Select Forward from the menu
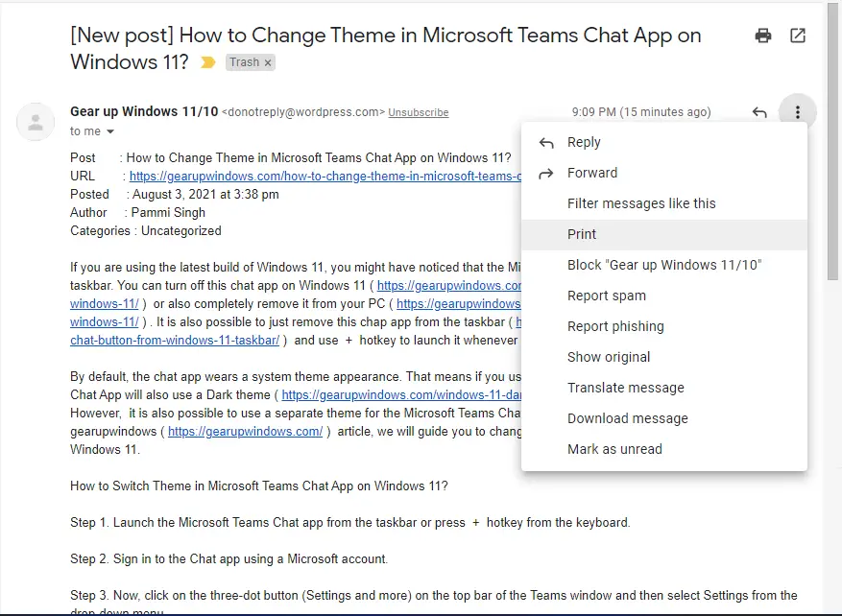The width and height of the screenshot is (842, 616). (x=664, y=174)
